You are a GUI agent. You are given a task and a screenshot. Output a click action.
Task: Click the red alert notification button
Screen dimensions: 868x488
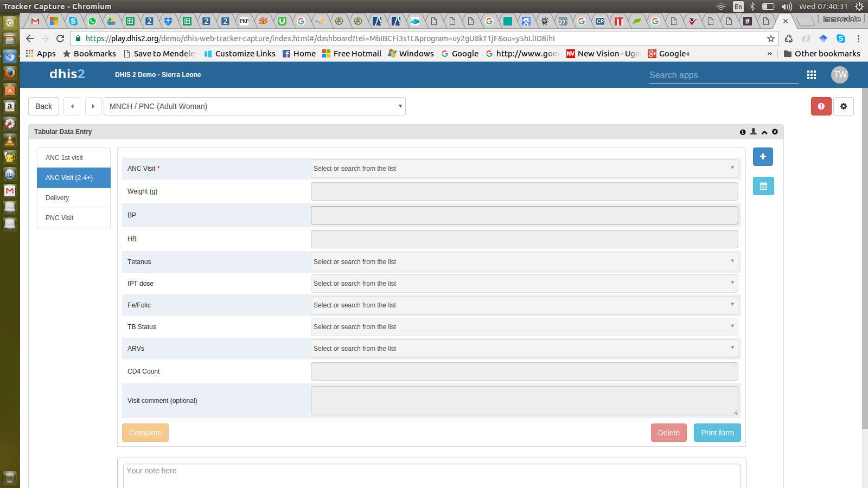point(821,106)
